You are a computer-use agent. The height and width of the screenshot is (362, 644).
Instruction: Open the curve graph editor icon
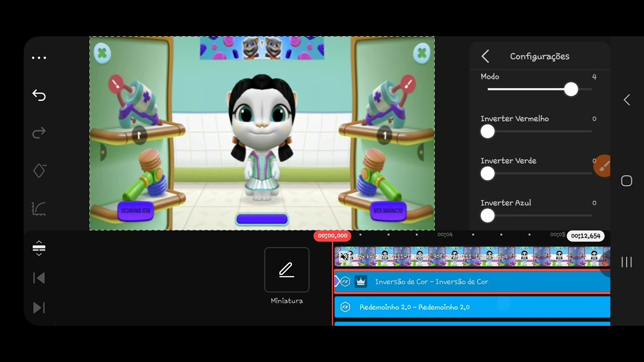click(x=39, y=209)
